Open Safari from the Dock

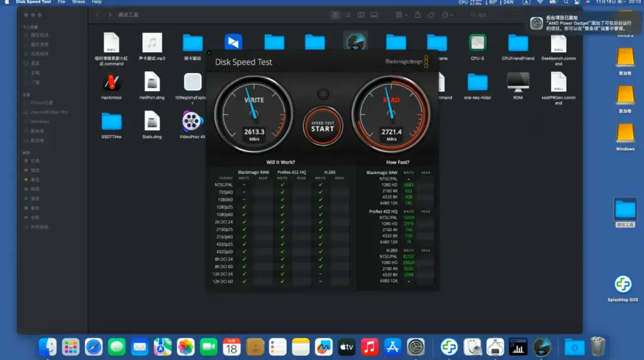click(x=94, y=347)
